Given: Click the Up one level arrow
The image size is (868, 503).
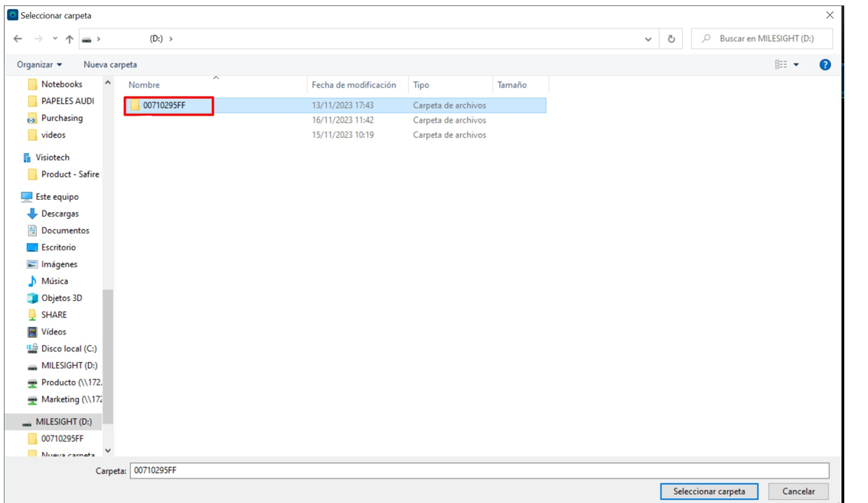Looking at the screenshot, I should point(67,38).
